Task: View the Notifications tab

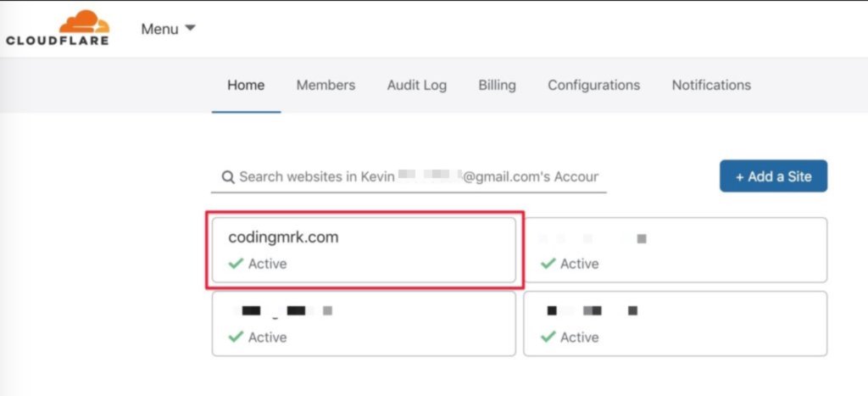Action: 711,86
